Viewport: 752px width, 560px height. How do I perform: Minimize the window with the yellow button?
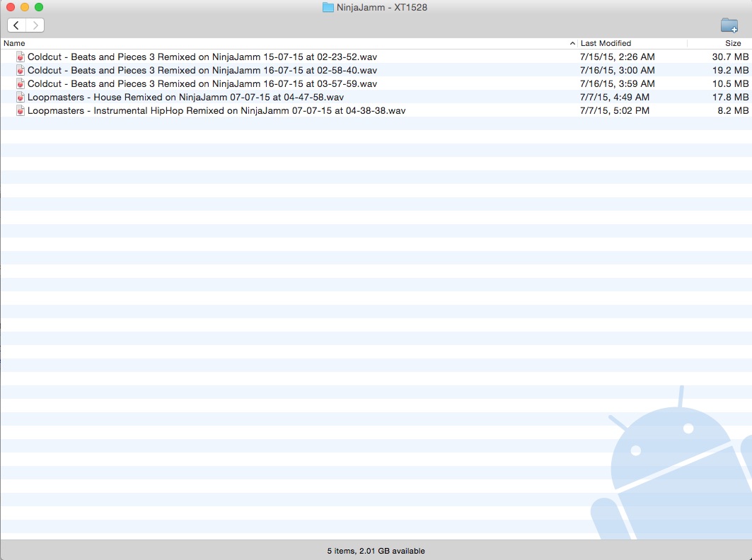click(x=25, y=7)
